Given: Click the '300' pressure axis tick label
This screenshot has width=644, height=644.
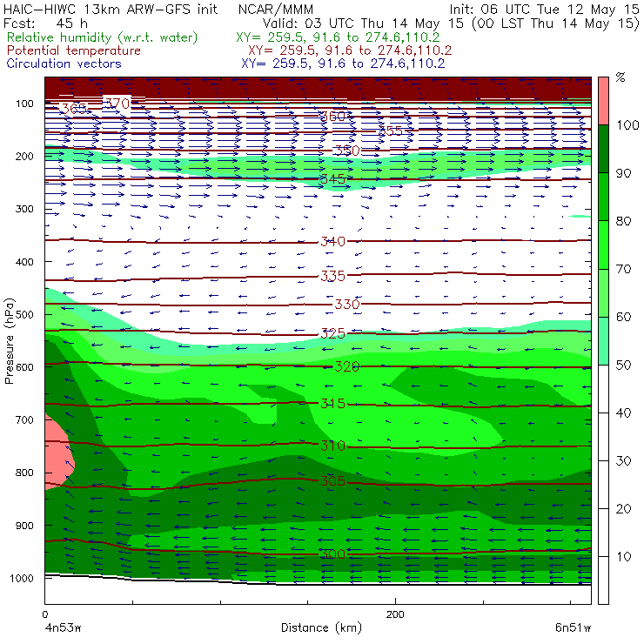Looking at the screenshot, I should click(x=24, y=209).
